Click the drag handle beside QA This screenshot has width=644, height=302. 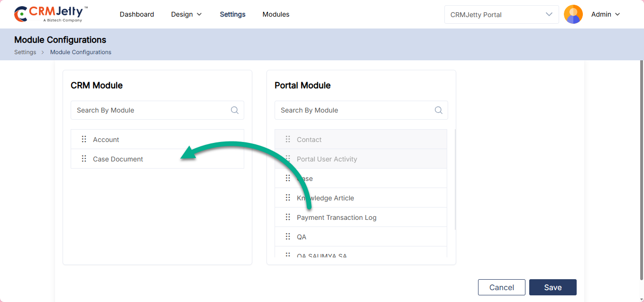tap(288, 237)
